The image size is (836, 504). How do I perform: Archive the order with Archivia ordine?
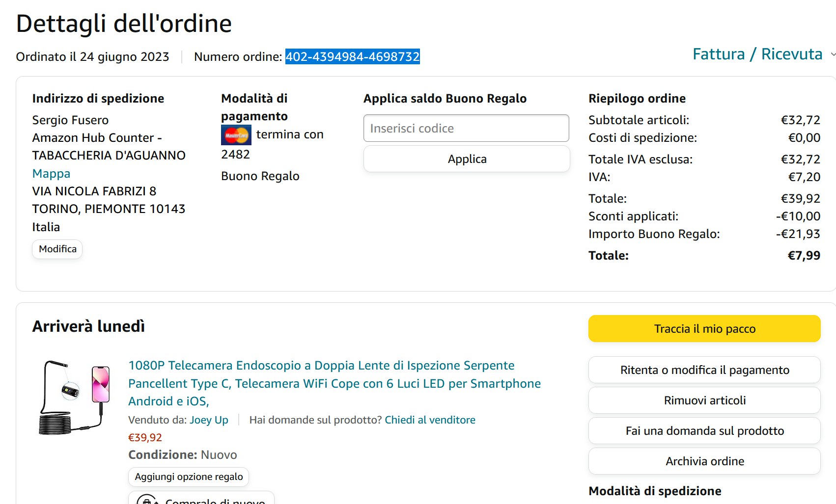[704, 461]
